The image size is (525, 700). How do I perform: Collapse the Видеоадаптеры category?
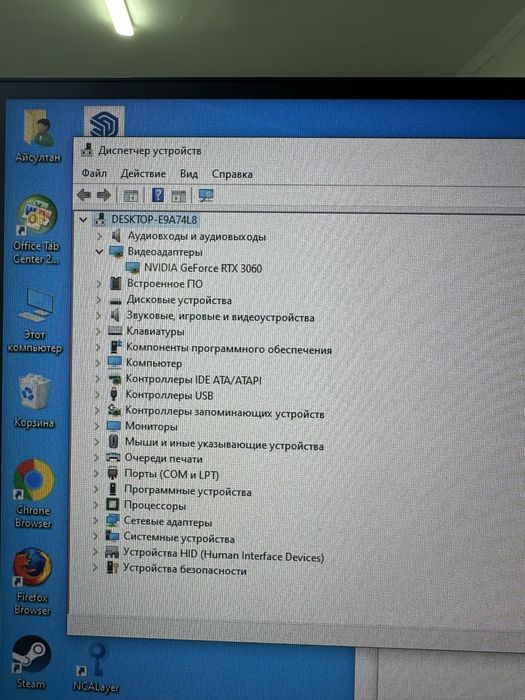click(100, 252)
